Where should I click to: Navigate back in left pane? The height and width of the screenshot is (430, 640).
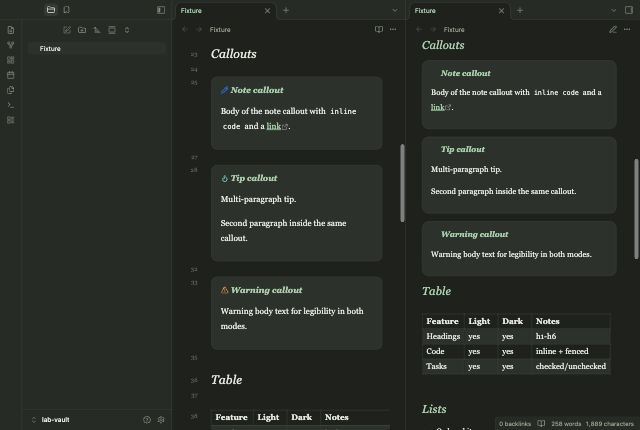tap(184, 29)
